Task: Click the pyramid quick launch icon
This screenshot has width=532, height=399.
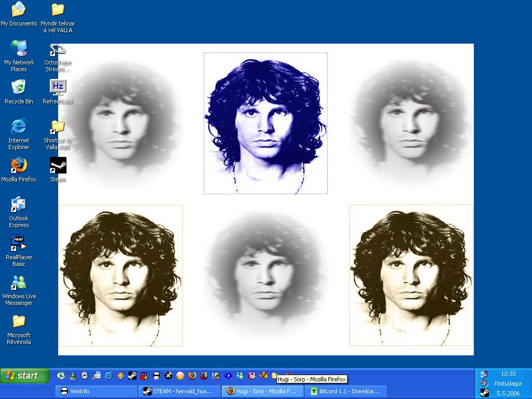Action: coord(73,376)
